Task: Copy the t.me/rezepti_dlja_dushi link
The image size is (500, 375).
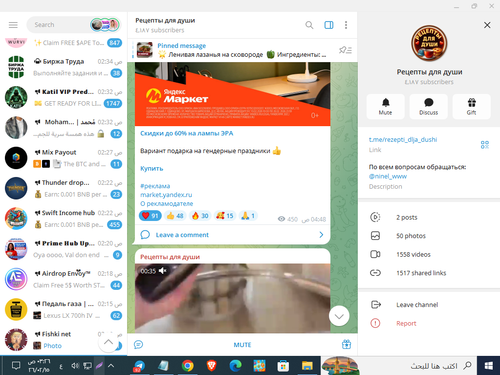Action: point(403,140)
